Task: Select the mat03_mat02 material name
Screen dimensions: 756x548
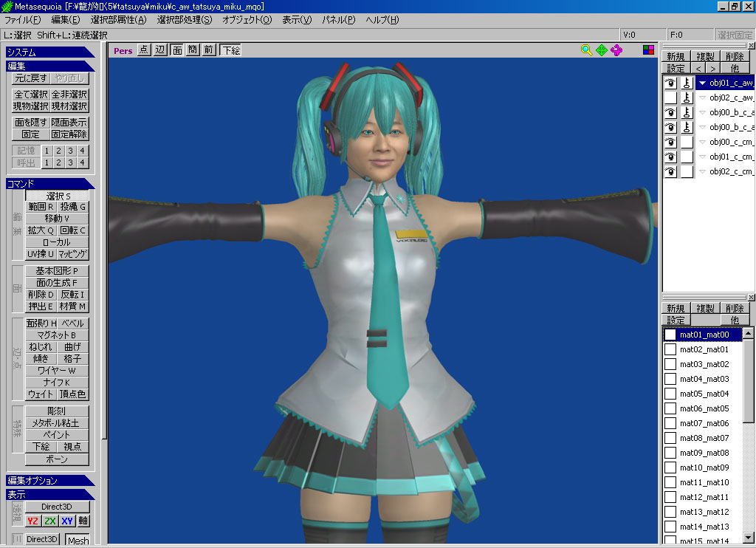Action: coord(704,364)
